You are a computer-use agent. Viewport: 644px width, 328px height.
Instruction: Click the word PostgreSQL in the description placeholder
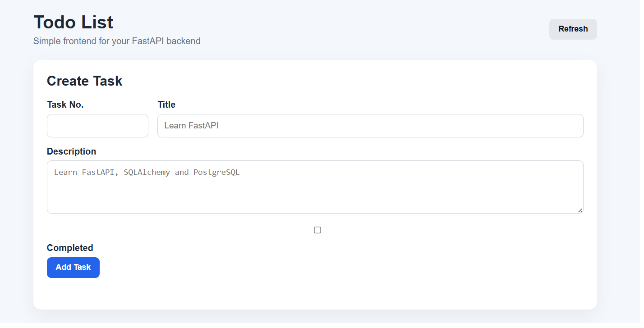[x=216, y=172]
